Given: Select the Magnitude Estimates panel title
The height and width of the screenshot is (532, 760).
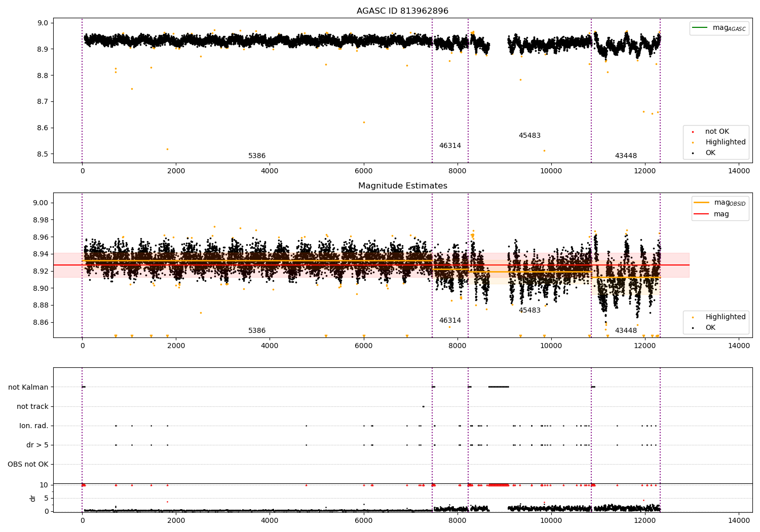Looking at the screenshot, I should click(x=402, y=186).
